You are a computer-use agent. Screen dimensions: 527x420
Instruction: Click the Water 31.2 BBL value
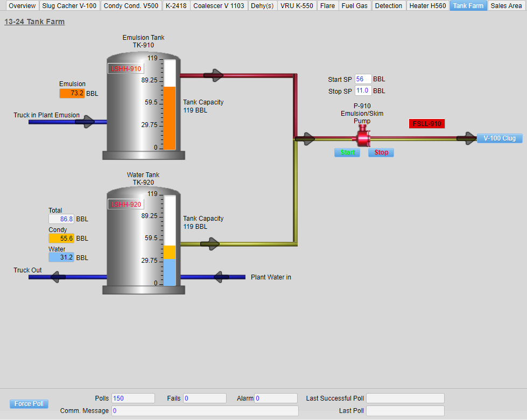tap(61, 257)
